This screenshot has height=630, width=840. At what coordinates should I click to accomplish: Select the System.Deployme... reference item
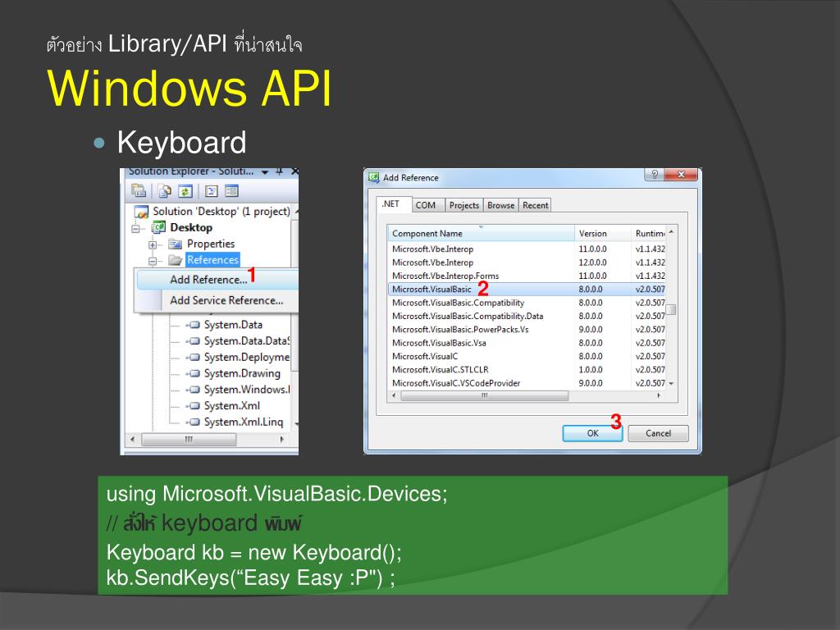(246, 358)
